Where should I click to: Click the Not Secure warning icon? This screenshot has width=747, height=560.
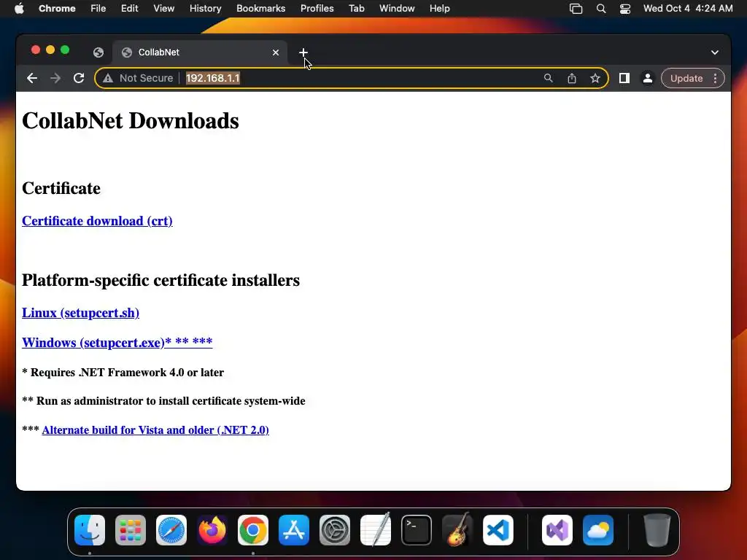click(108, 78)
